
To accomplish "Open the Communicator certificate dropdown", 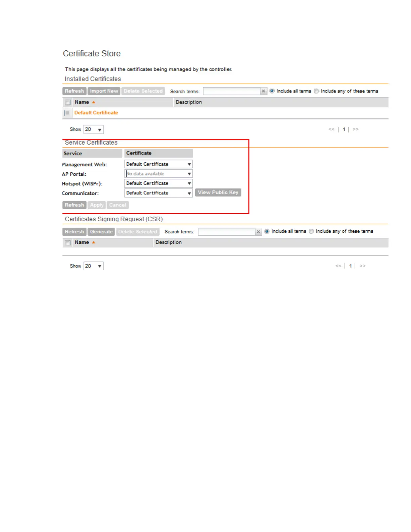I will (158, 193).
